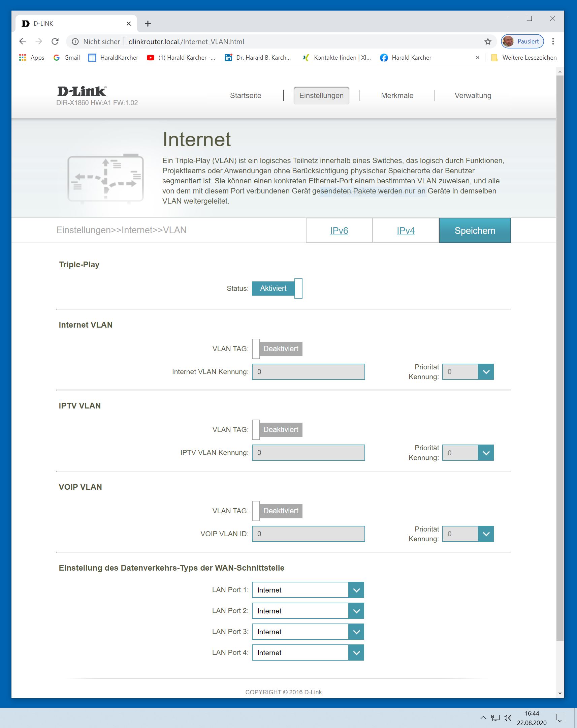The image size is (577, 728).
Task: Click the scrollbar down arrow
Action: [560, 694]
